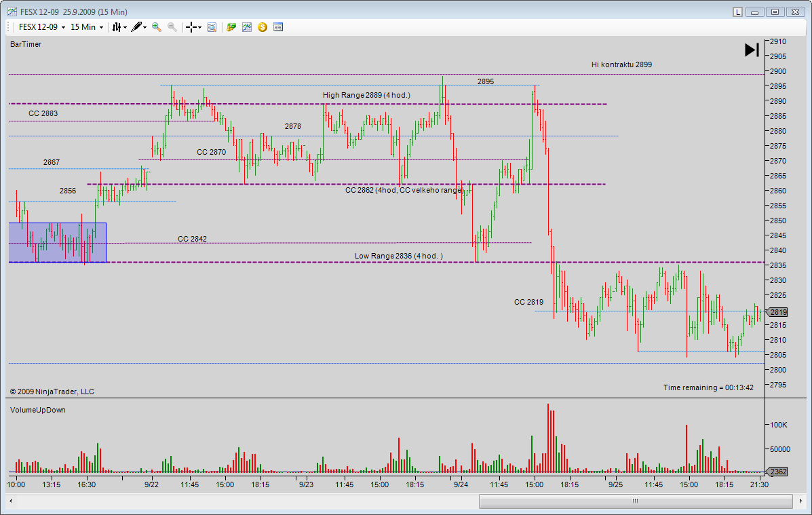Click the 'CC 2883' label
Screen dimensions: 812x515
pyautogui.click(x=43, y=113)
